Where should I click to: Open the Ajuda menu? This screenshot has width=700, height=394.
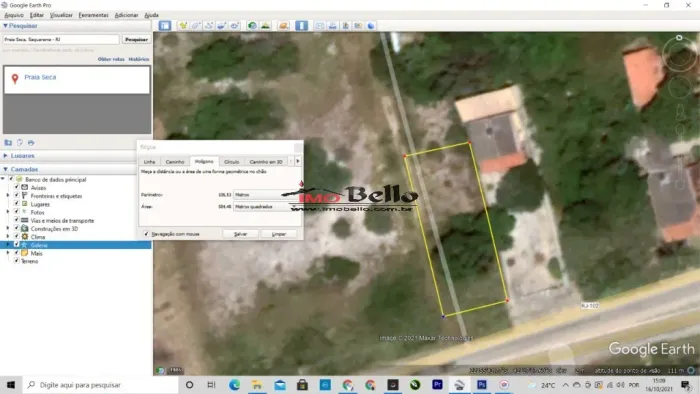click(151, 15)
